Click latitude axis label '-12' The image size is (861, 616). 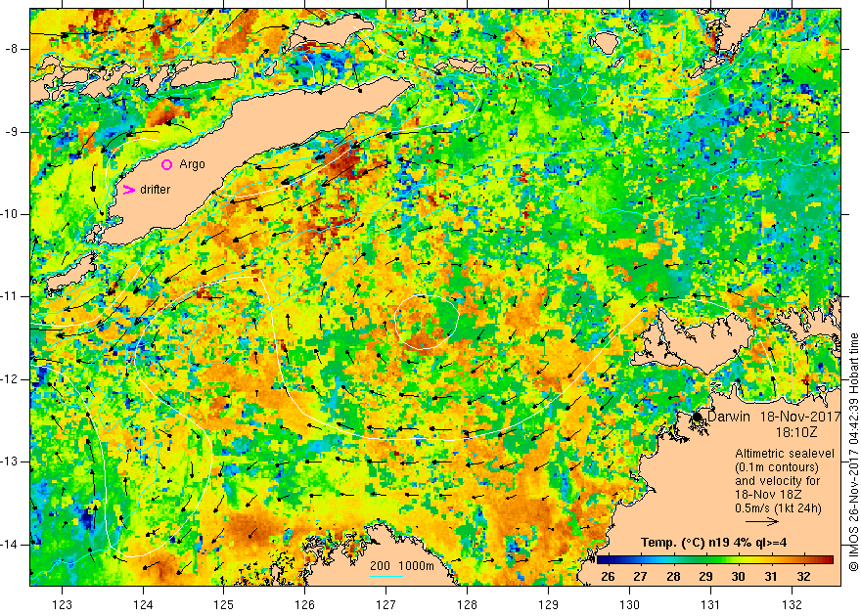pyautogui.click(x=11, y=379)
